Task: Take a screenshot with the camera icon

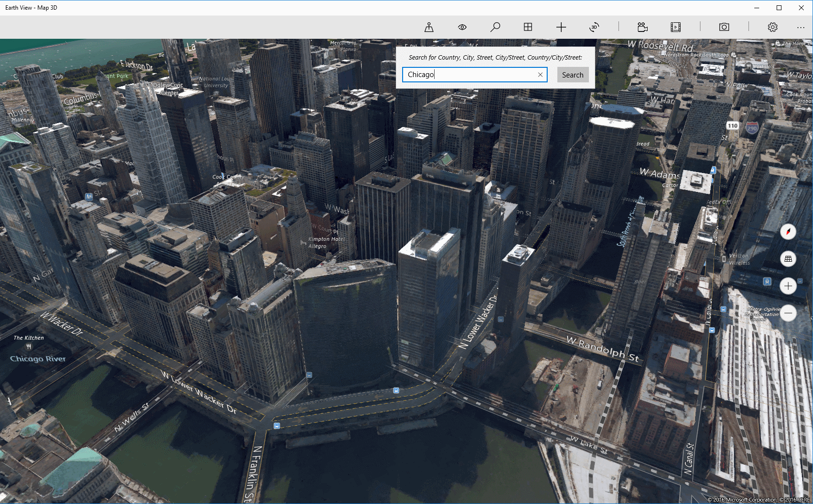Action: pyautogui.click(x=724, y=27)
